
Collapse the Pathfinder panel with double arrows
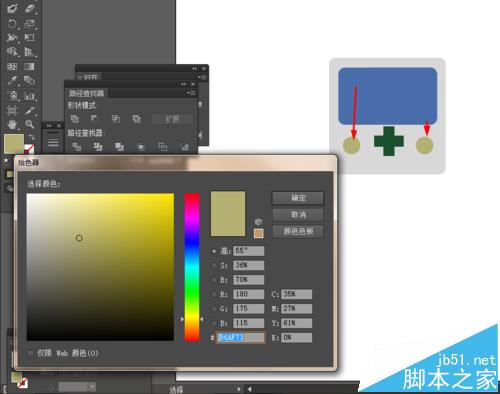point(183,84)
